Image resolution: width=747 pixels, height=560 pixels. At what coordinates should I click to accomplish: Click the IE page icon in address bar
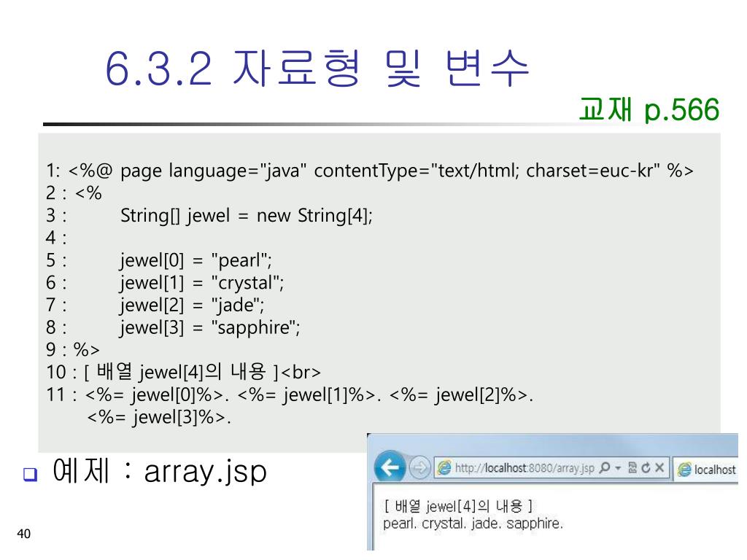point(444,468)
